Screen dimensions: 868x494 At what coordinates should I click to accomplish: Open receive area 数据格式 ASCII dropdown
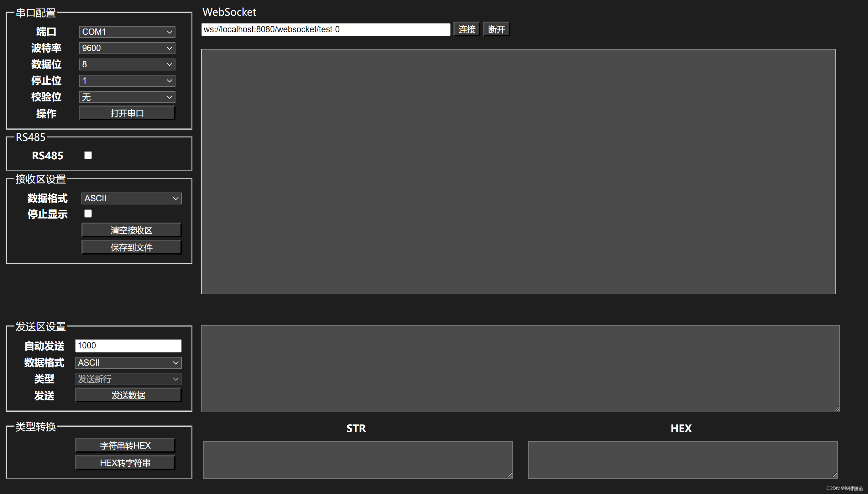131,198
